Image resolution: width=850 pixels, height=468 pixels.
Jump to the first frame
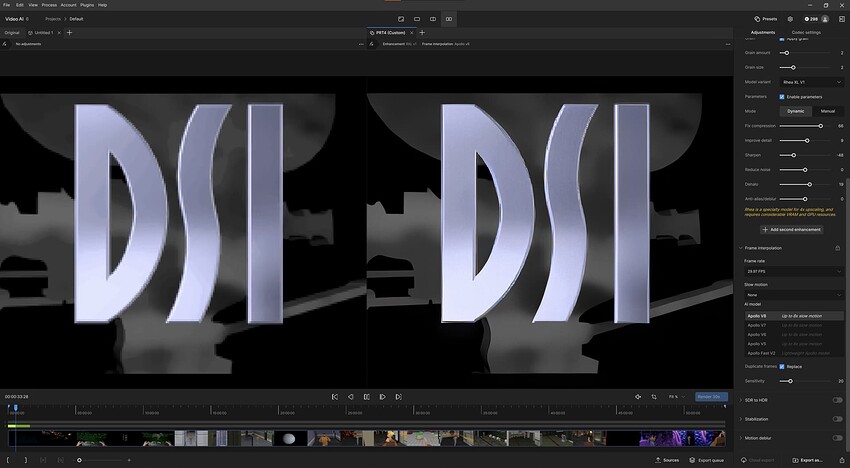coord(335,397)
